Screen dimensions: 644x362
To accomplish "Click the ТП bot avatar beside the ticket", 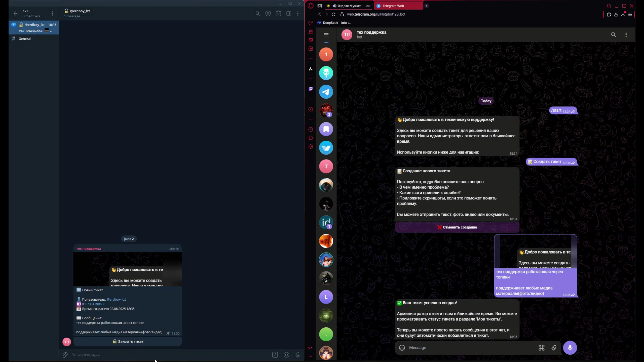I will coord(67,342).
